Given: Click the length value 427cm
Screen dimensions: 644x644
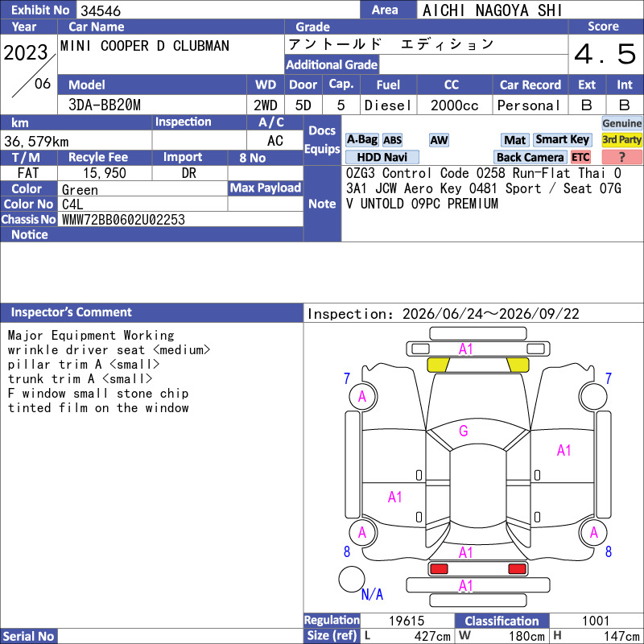Looking at the screenshot, I should click(x=432, y=636).
